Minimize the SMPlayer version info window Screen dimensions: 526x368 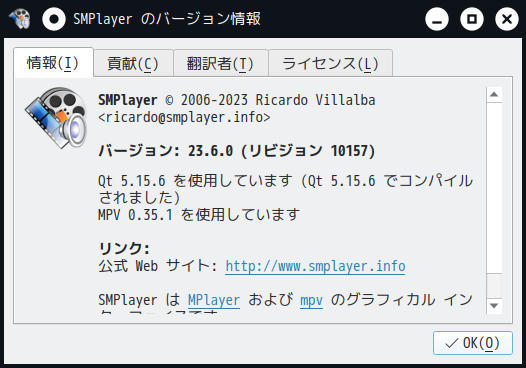tap(437, 19)
